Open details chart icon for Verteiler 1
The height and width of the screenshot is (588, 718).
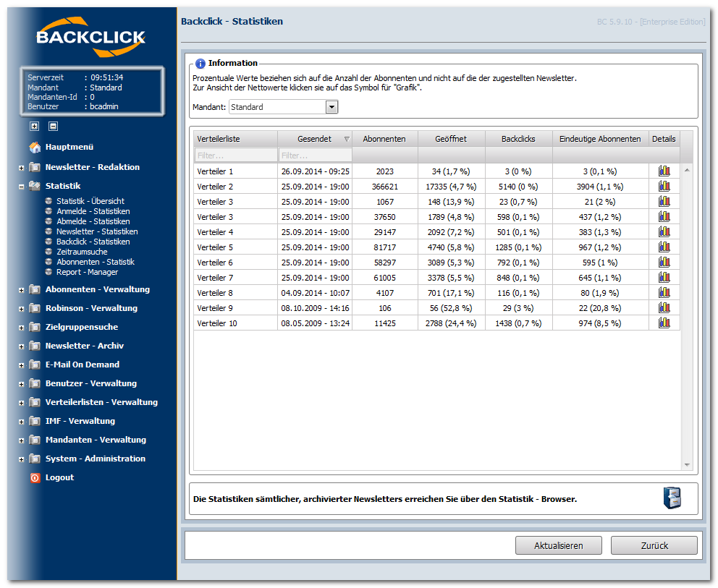pos(664,171)
